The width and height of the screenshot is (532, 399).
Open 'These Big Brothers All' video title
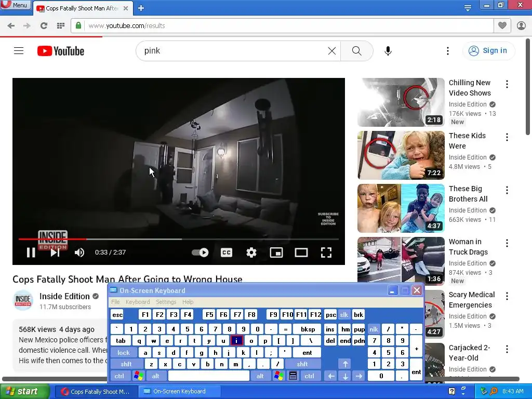point(468,194)
